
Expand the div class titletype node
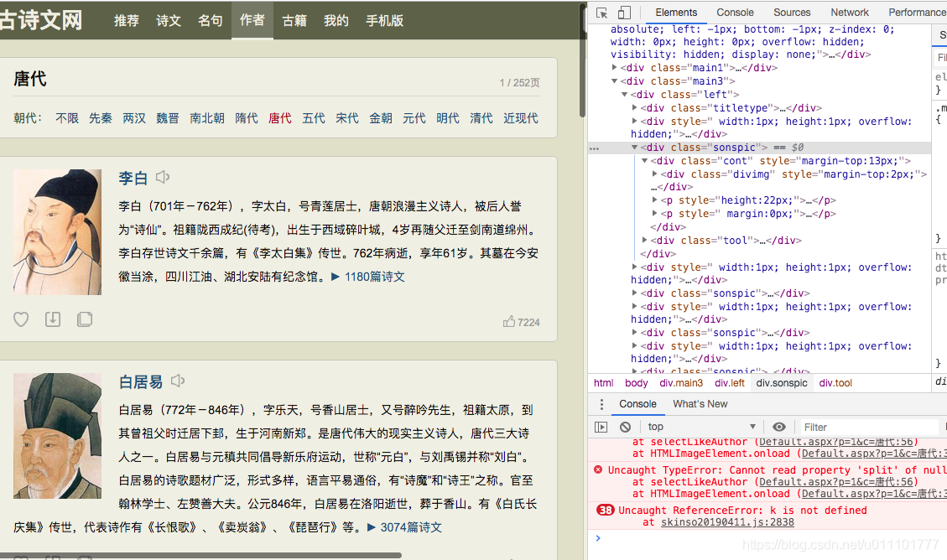click(x=634, y=107)
